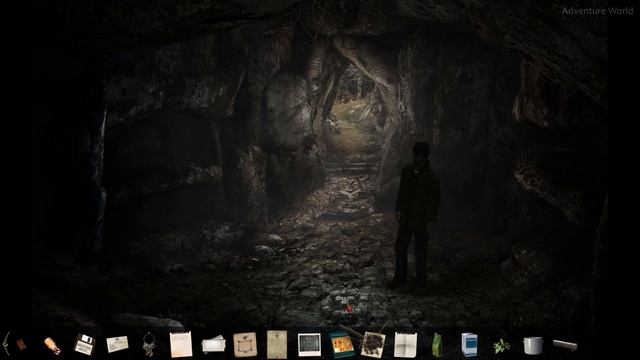The image size is (640, 360).
Task: Pick the cork-shaped item with red tip
Action: coord(53,346)
